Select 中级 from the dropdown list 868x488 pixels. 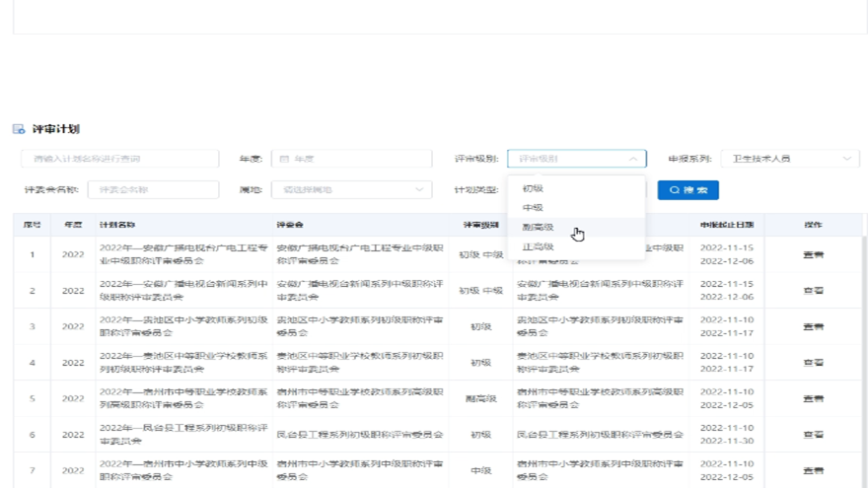tap(533, 208)
